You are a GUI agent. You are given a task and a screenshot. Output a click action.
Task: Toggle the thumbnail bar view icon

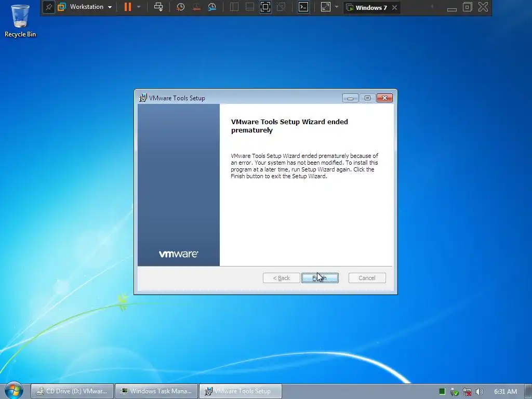click(250, 7)
